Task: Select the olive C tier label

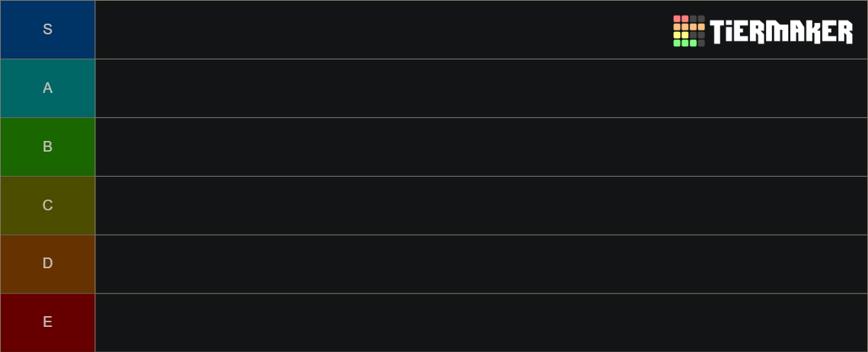Action: coord(48,206)
